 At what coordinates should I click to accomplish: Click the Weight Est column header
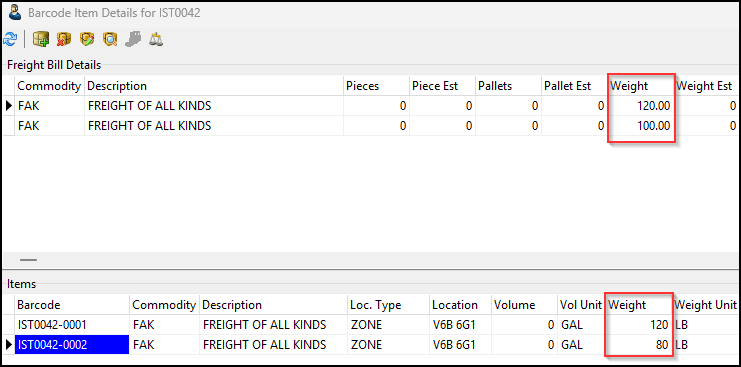tap(706, 86)
